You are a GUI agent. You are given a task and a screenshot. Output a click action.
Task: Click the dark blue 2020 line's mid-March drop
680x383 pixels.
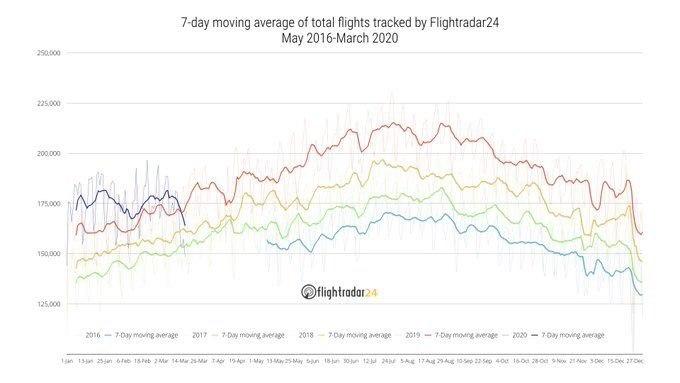[183, 217]
